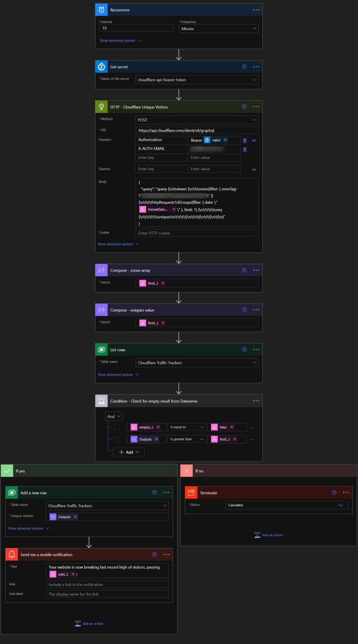Click the HTTP action globe icon
This screenshot has width=358, height=644.
(101, 106)
